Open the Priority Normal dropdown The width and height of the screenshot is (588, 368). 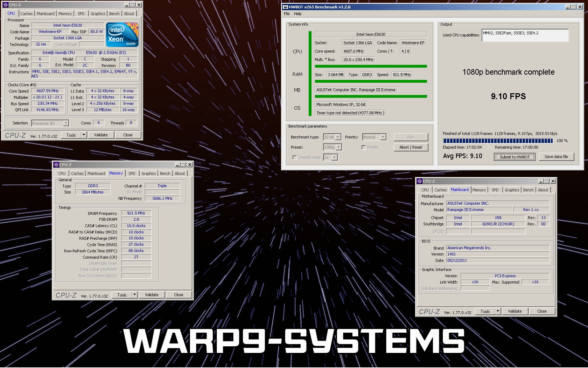point(374,137)
